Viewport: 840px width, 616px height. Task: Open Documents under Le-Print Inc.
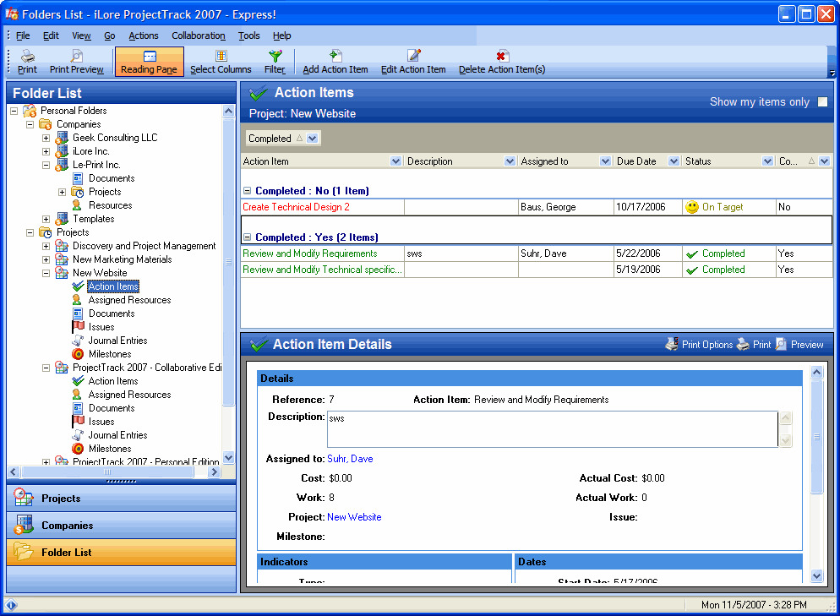point(112,178)
